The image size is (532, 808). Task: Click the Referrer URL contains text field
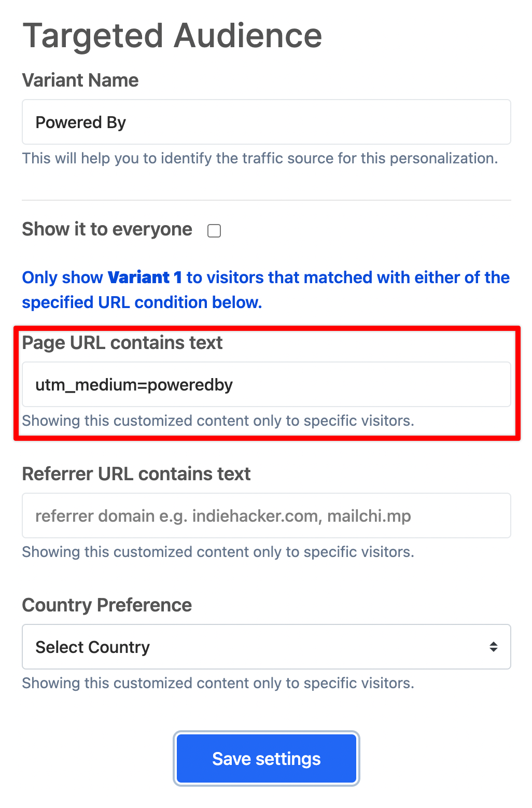[266, 516]
